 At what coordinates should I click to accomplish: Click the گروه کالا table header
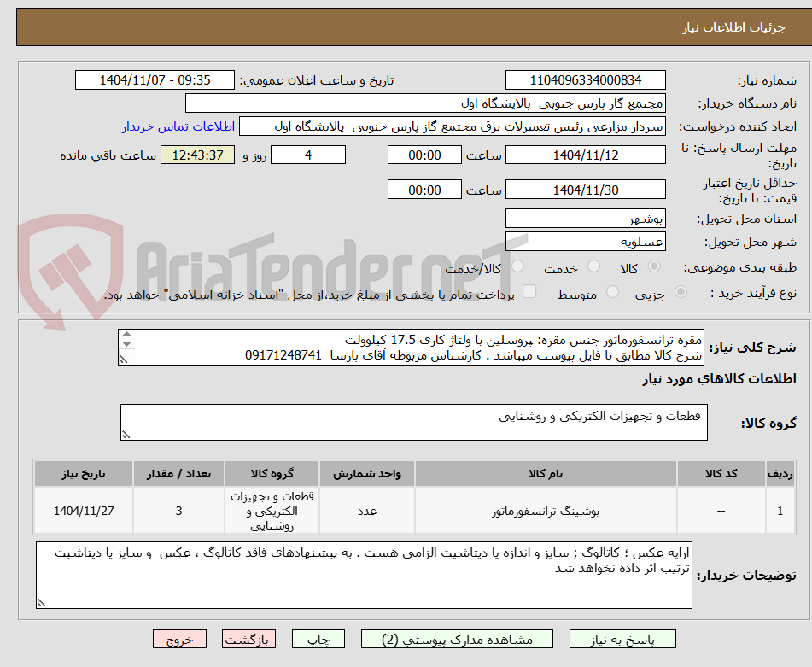tap(272, 473)
